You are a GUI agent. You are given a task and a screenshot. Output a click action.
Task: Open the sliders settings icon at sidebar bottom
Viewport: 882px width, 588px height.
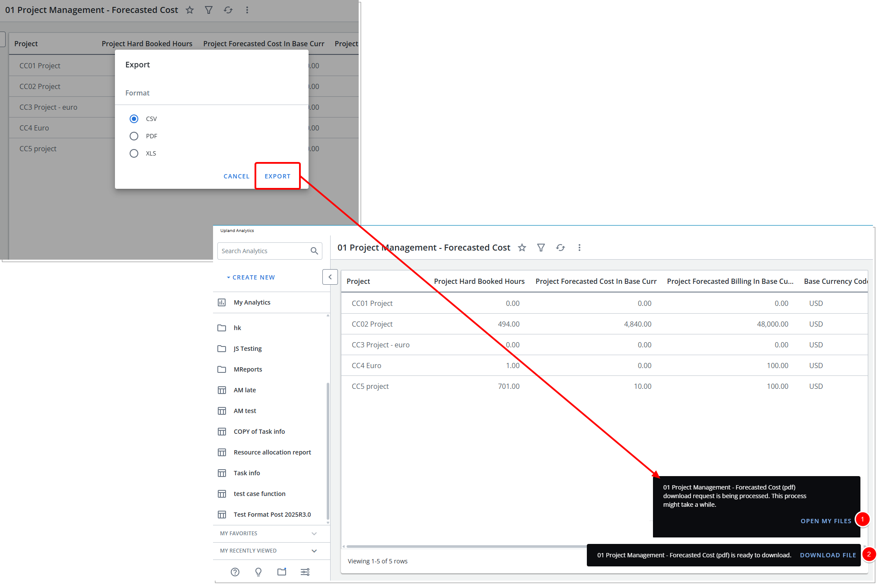pyautogui.click(x=305, y=572)
